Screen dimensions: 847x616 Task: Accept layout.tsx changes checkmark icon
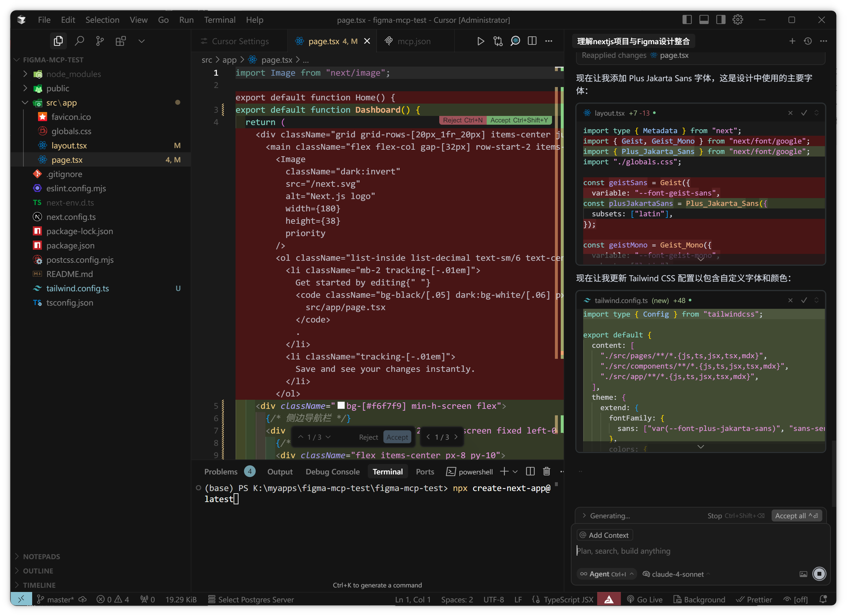pos(804,113)
